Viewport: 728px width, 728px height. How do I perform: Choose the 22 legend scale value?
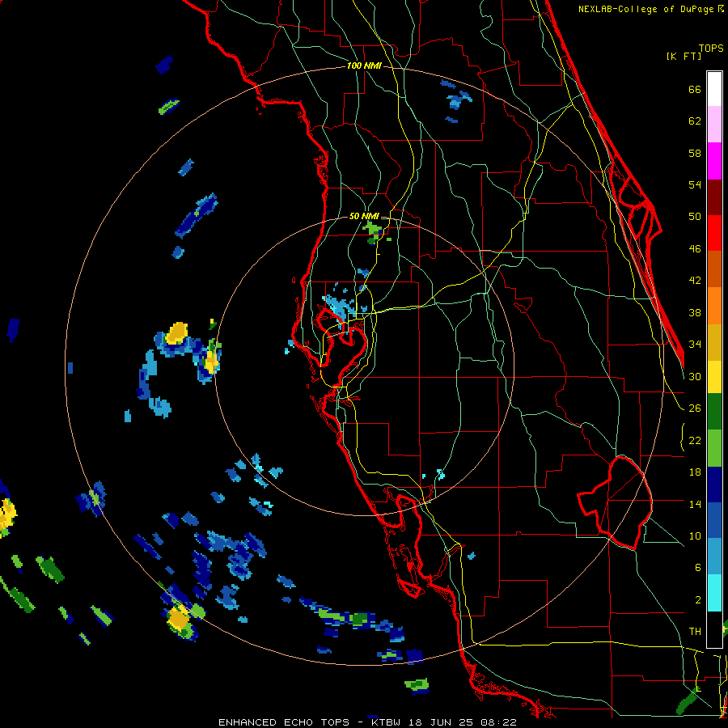tap(695, 440)
